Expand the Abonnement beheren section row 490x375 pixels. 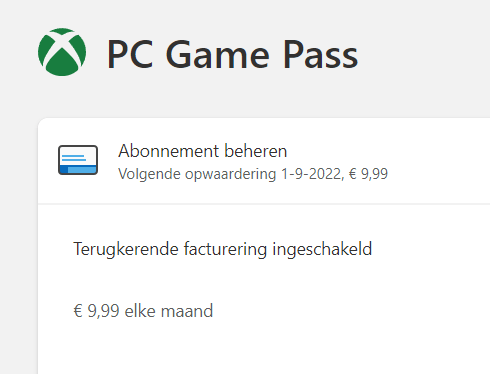click(264, 161)
